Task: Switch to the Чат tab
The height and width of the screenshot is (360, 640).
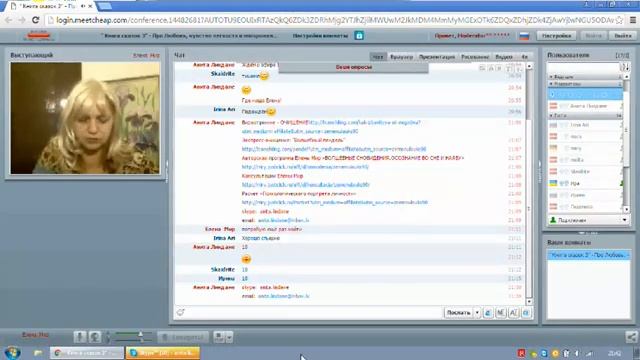Action: click(378, 57)
